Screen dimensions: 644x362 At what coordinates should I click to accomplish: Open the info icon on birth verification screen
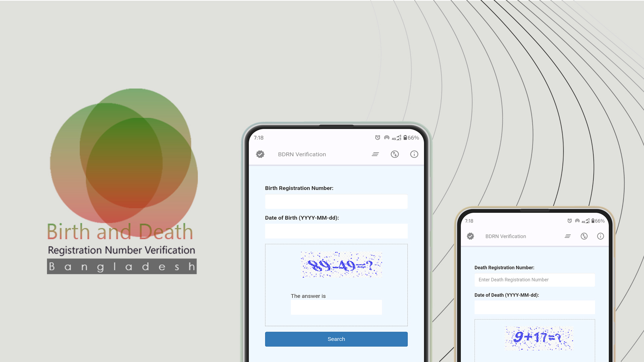[x=414, y=154]
